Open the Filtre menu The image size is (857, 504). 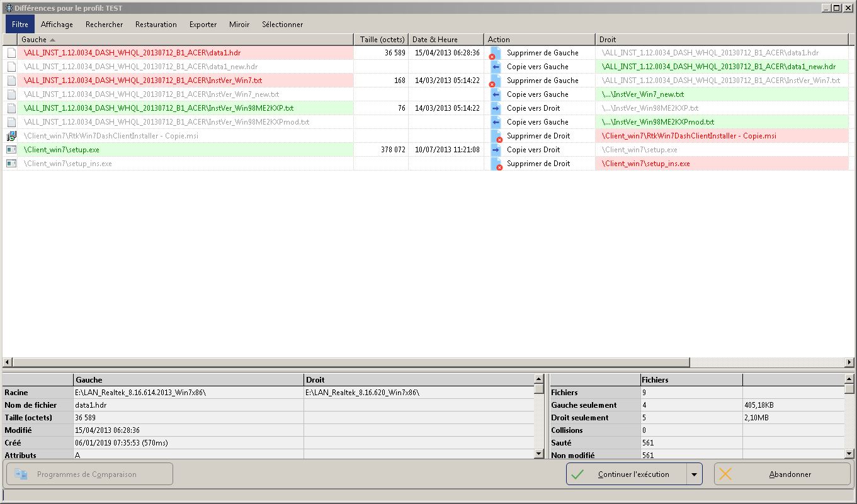click(x=20, y=25)
